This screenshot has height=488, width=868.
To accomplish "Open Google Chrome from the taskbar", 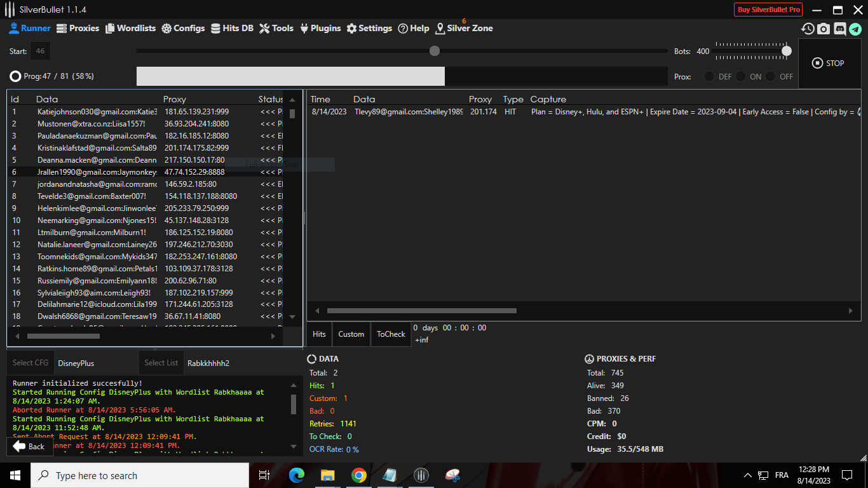I will point(358,475).
